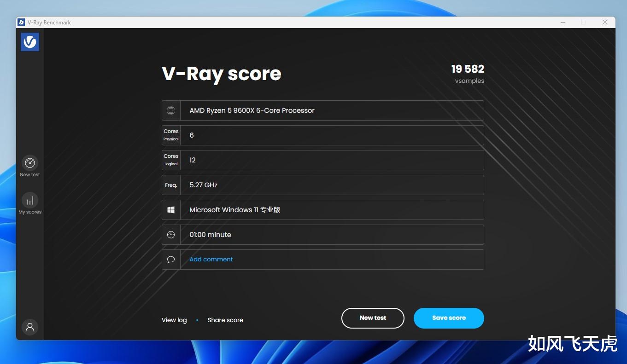Image resolution: width=627 pixels, height=364 pixels.
Task: Click the 01:00 minute duration text
Action: pyautogui.click(x=211, y=235)
